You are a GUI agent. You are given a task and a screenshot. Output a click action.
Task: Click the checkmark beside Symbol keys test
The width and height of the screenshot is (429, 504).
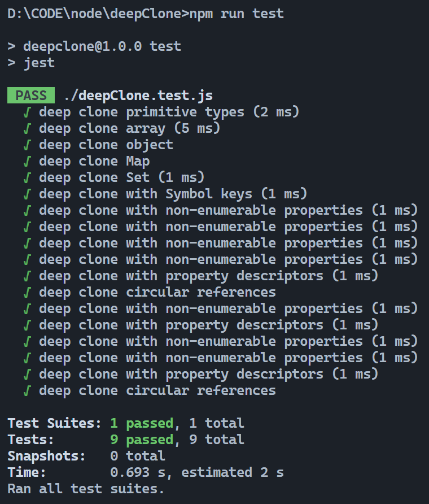(x=27, y=194)
